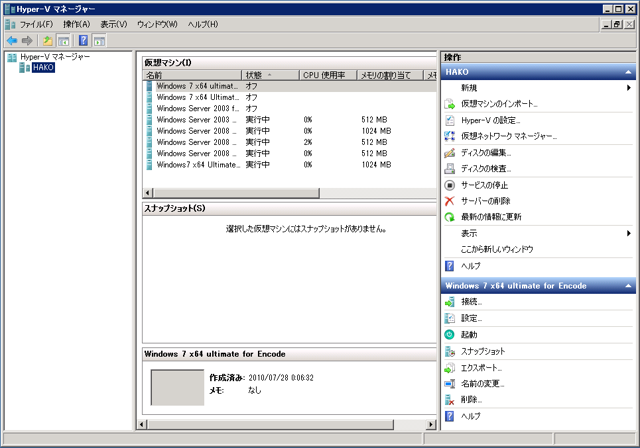
Task: Sort by the CPU 使用率 column header
Action: click(328, 75)
